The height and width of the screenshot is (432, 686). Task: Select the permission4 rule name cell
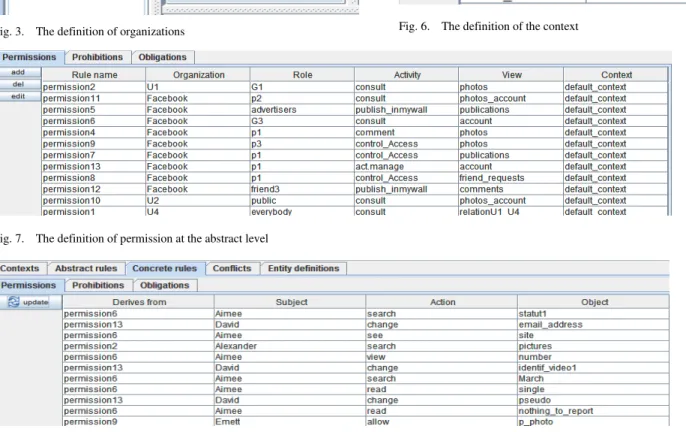pos(94,133)
